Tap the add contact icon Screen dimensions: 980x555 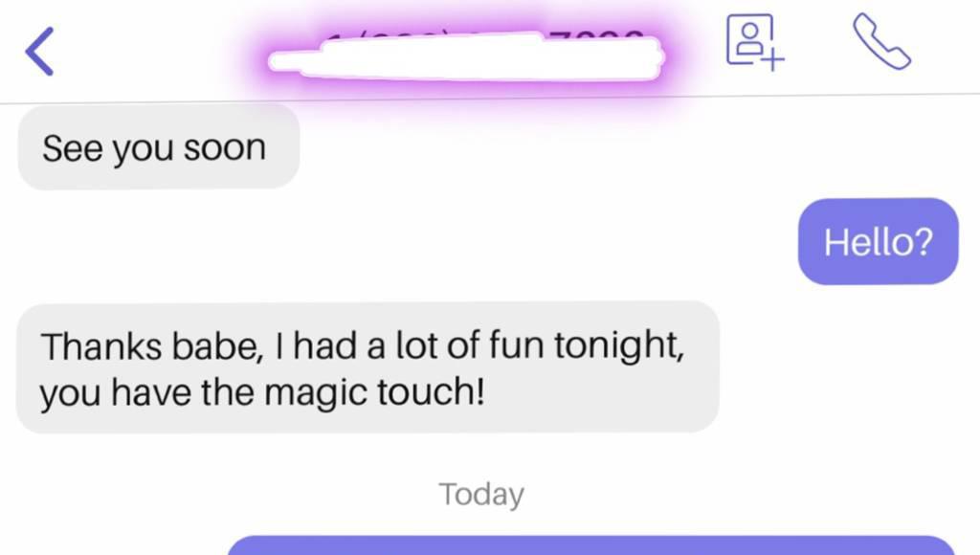tap(755, 42)
